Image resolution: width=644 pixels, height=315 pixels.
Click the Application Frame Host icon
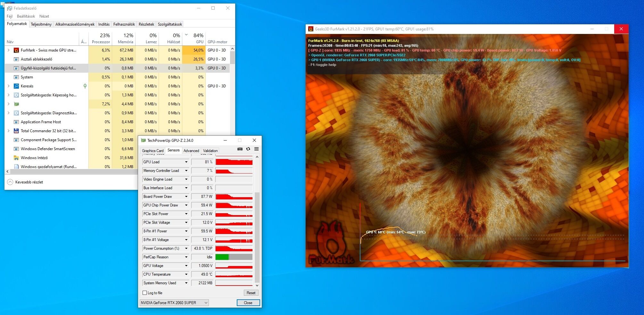click(x=16, y=122)
